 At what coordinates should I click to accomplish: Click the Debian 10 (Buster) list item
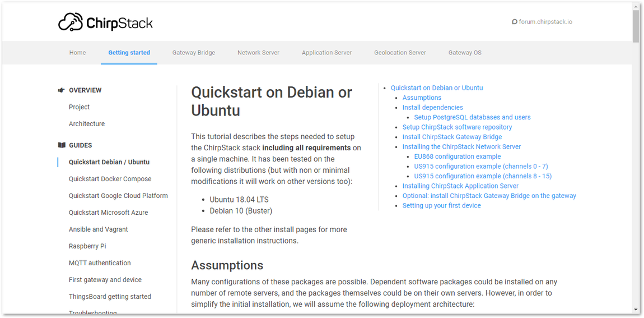(x=241, y=211)
